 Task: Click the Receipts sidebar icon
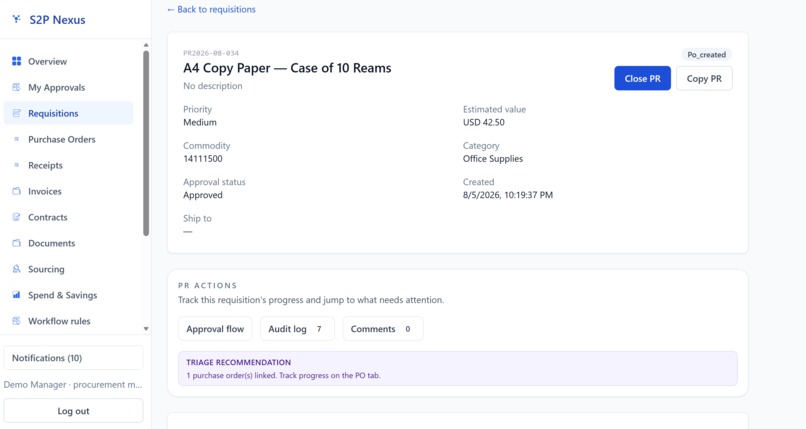tap(16, 165)
